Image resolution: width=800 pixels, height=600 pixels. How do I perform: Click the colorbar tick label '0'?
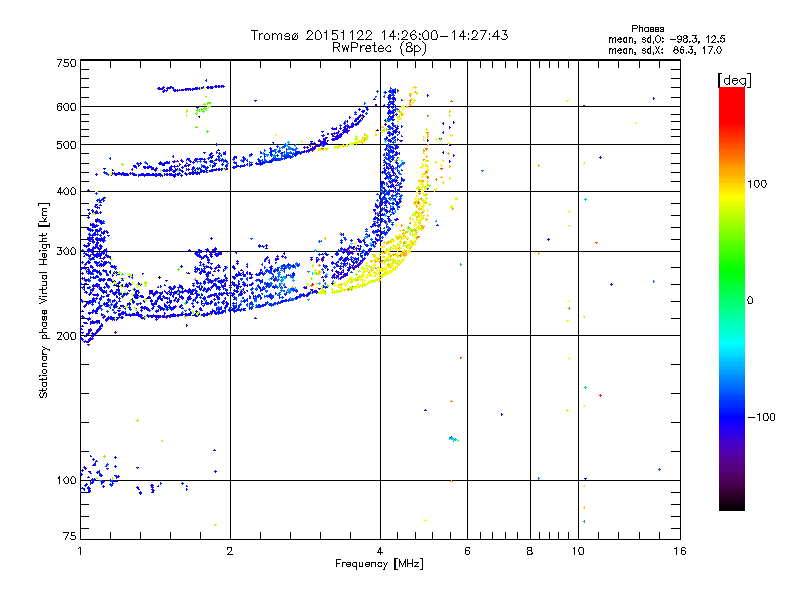click(x=750, y=301)
